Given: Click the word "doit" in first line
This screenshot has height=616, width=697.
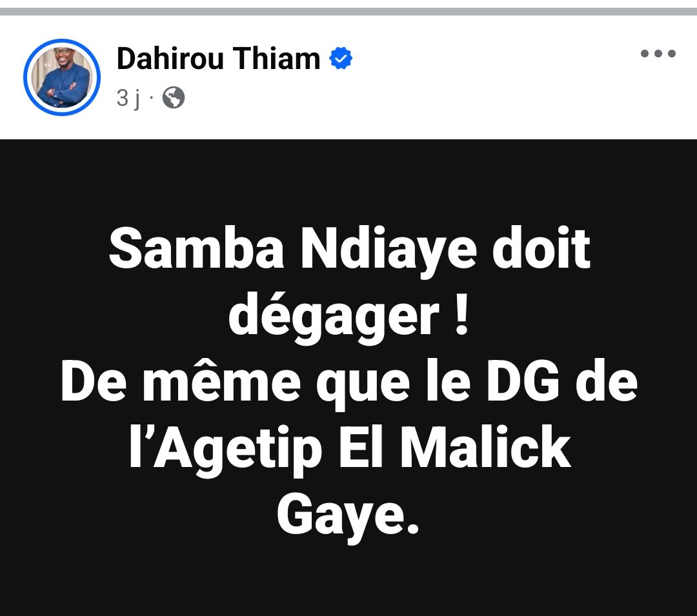Looking at the screenshot, I should point(541,248).
